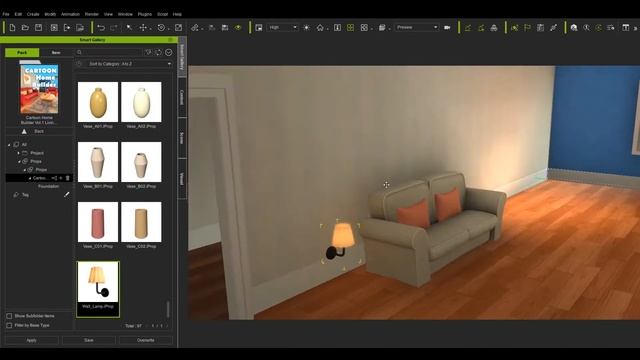Viewport: 640px width, 360px height.
Task: Enable the Show Subfolder Items checkbox
Action: pos(9,316)
